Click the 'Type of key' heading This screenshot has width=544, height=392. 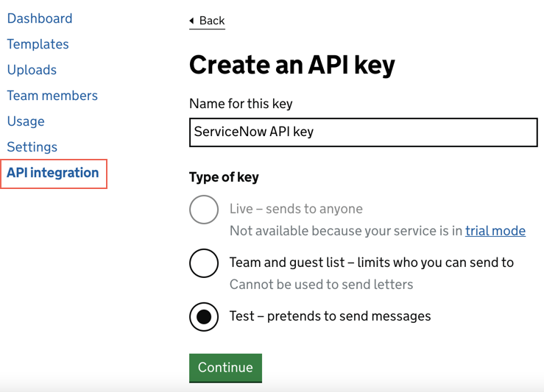pos(224,177)
